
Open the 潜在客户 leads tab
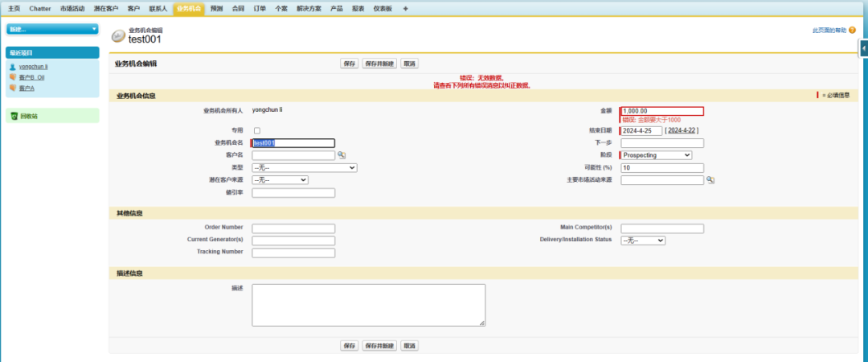(x=106, y=9)
